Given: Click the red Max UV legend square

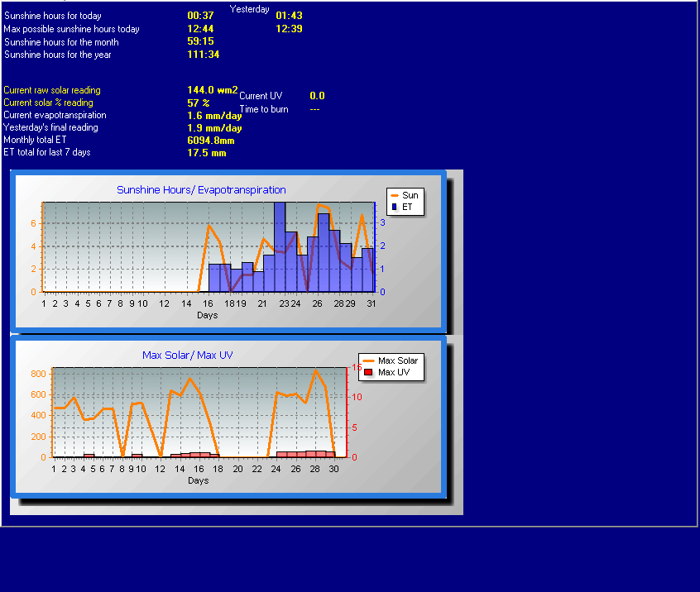Looking at the screenshot, I should [367, 372].
